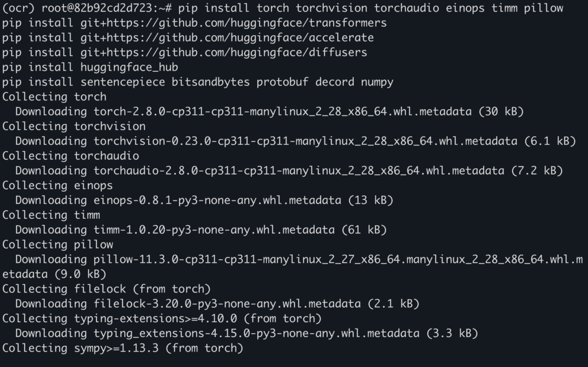Click the "Collecting einops" line
588x367 pixels.
pos(57,186)
